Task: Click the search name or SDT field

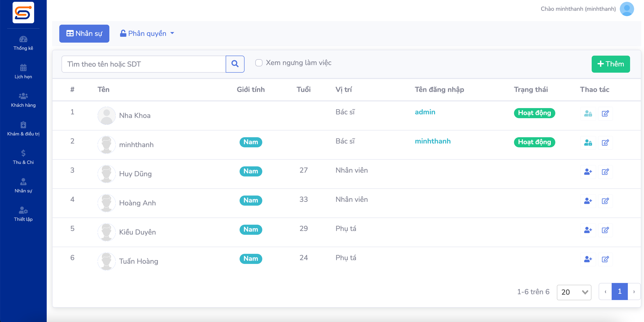Action: point(144,64)
